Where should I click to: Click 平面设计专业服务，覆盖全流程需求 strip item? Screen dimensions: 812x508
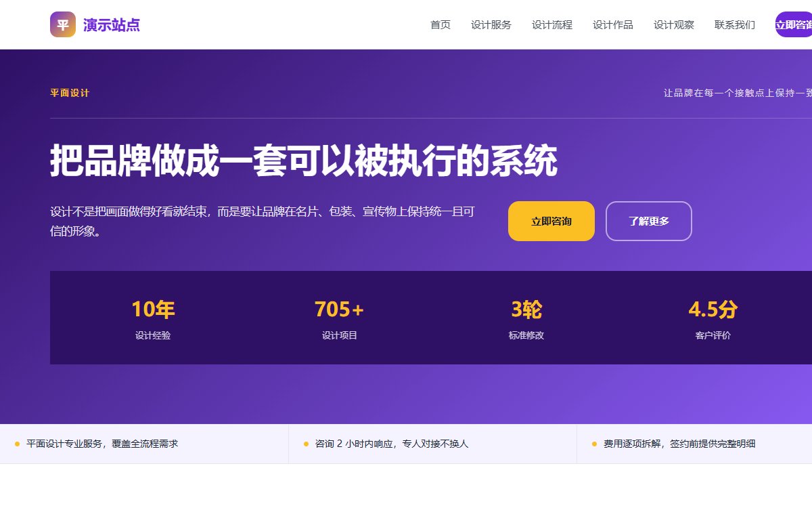point(144,444)
